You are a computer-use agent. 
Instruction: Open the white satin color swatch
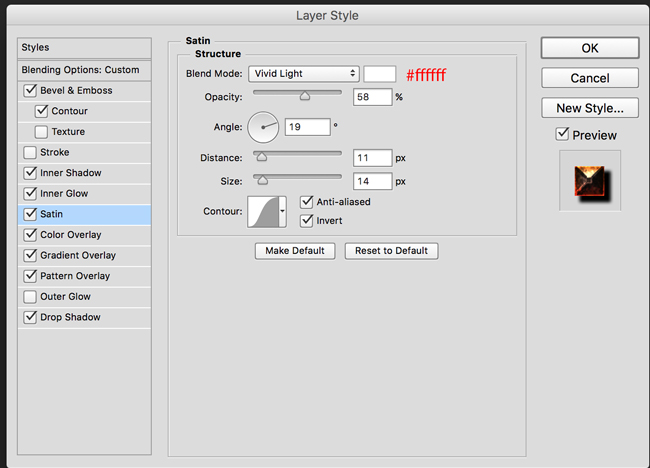(x=380, y=74)
